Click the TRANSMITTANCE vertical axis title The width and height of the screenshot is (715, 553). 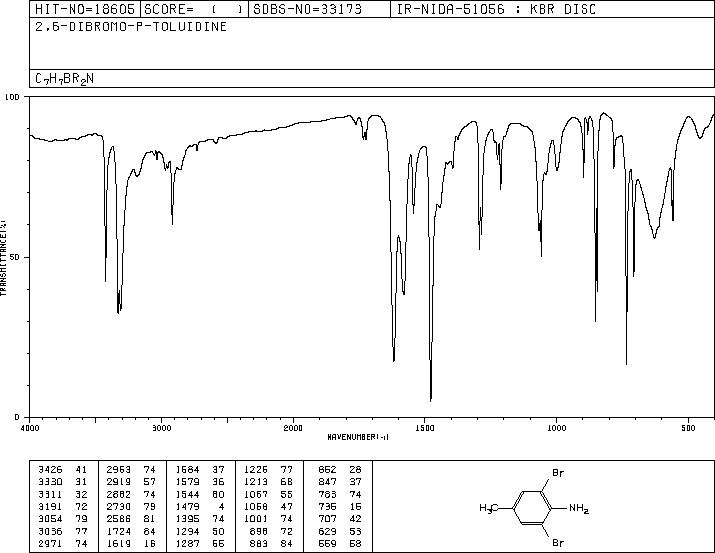pos(3,257)
